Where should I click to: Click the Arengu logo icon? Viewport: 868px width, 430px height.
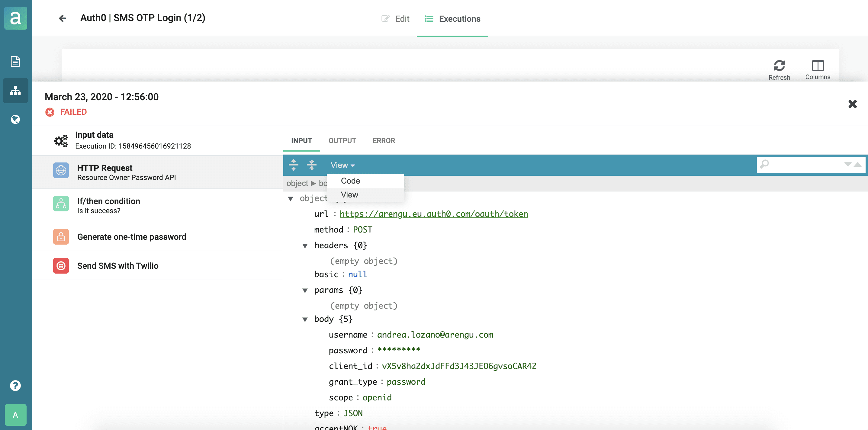click(15, 18)
